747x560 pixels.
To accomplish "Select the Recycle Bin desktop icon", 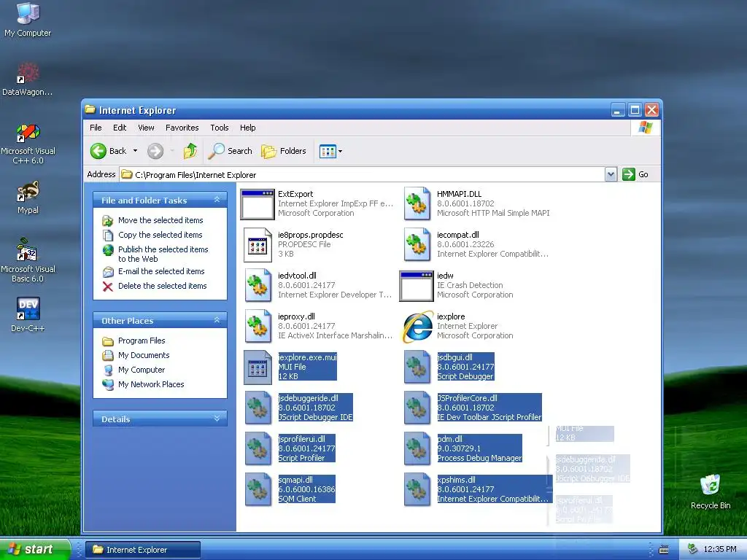I will 711,492.
